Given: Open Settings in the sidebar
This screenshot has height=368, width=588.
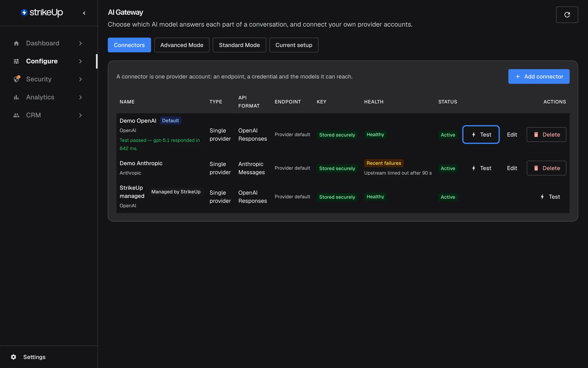Looking at the screenshot, I should tap(34, 357).
